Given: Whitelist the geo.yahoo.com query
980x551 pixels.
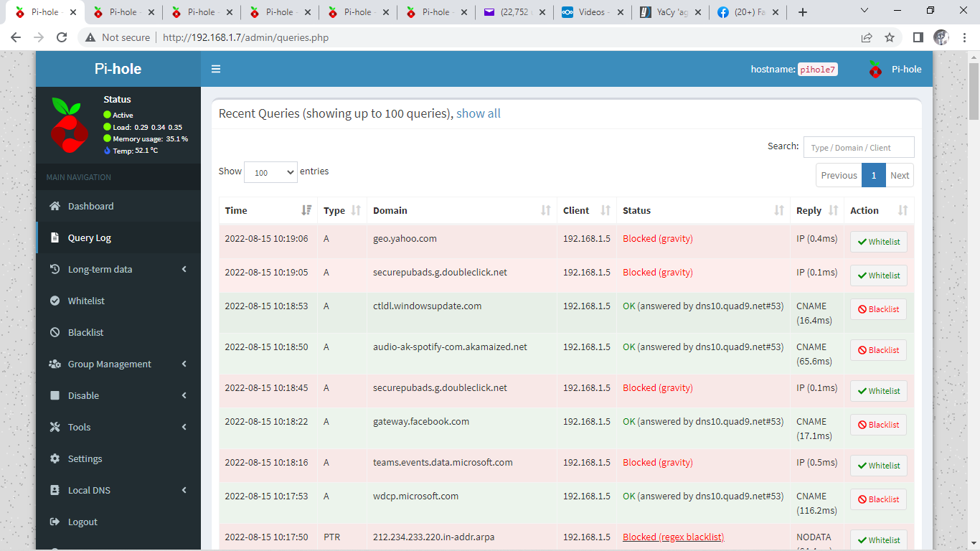Looking at the screenshot, I should pos(878,242).
